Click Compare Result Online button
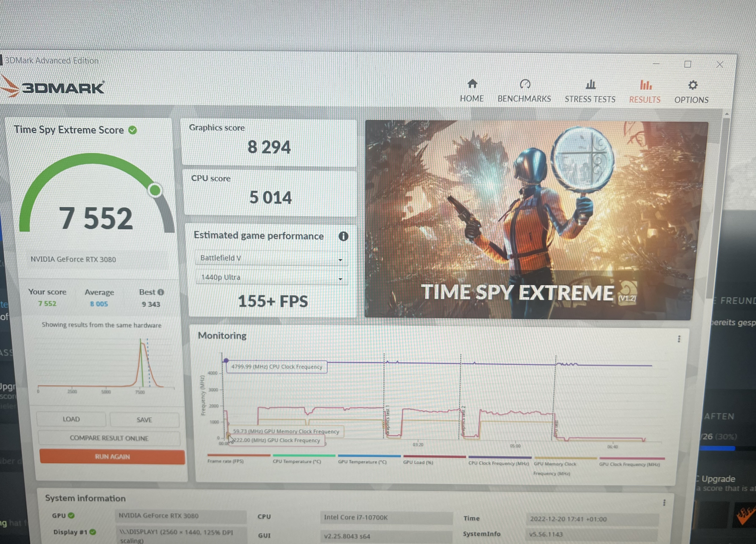The image size is (756, 544). 109,438
